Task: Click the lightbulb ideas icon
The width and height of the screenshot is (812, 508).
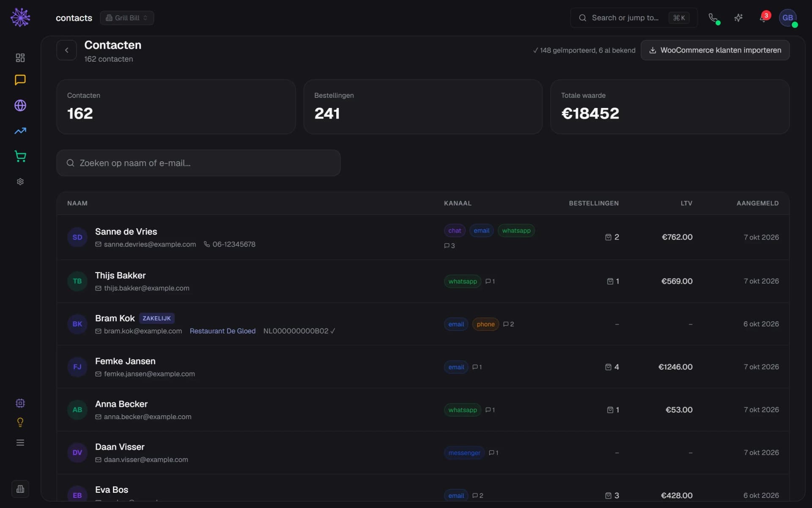Action: 20,422
